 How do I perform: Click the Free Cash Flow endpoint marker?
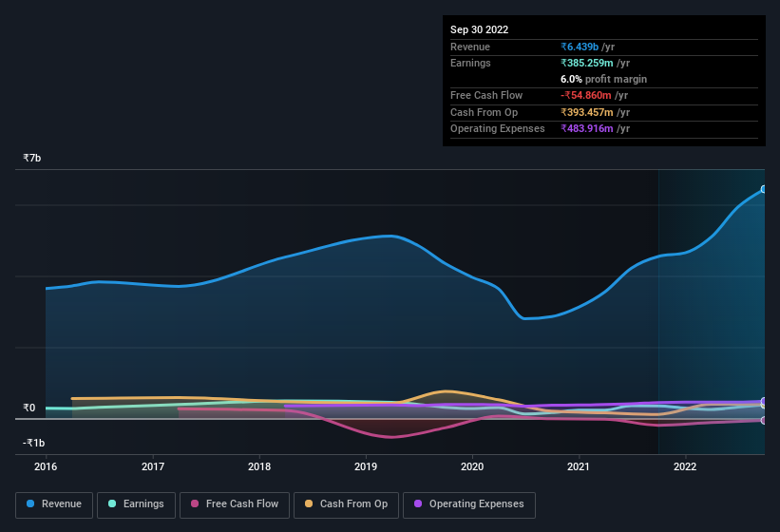coord(764,421)
